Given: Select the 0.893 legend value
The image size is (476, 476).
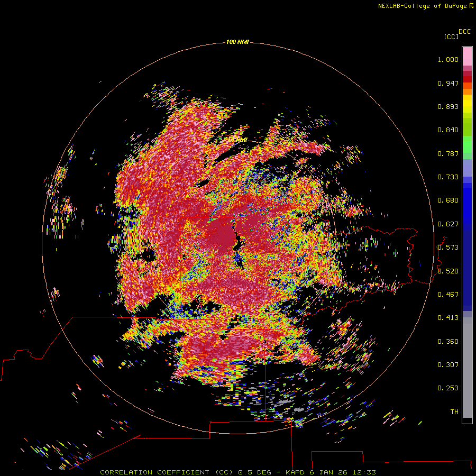Looking at the screenshot, I should pos(448,106).
